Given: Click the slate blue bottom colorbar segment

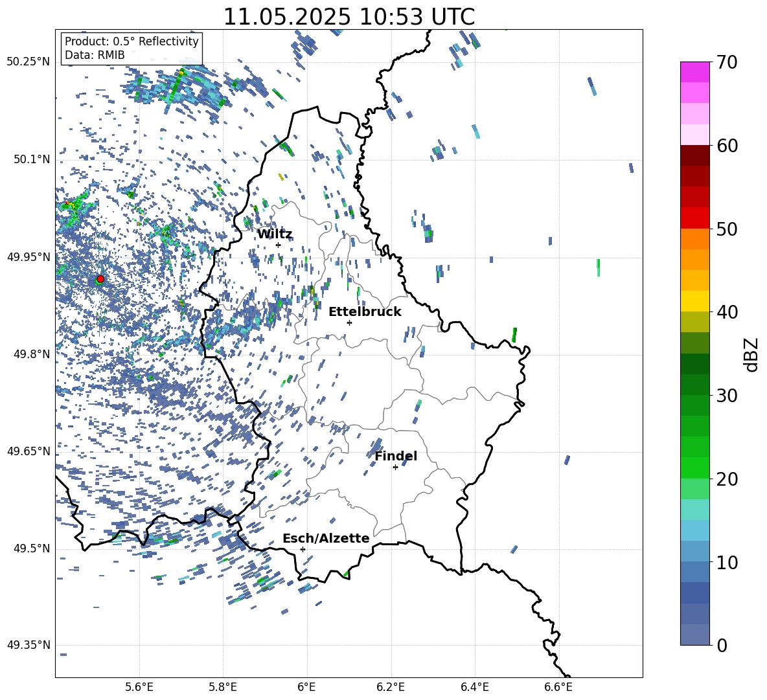Looking at the screenshot, I should coord(694,635).
